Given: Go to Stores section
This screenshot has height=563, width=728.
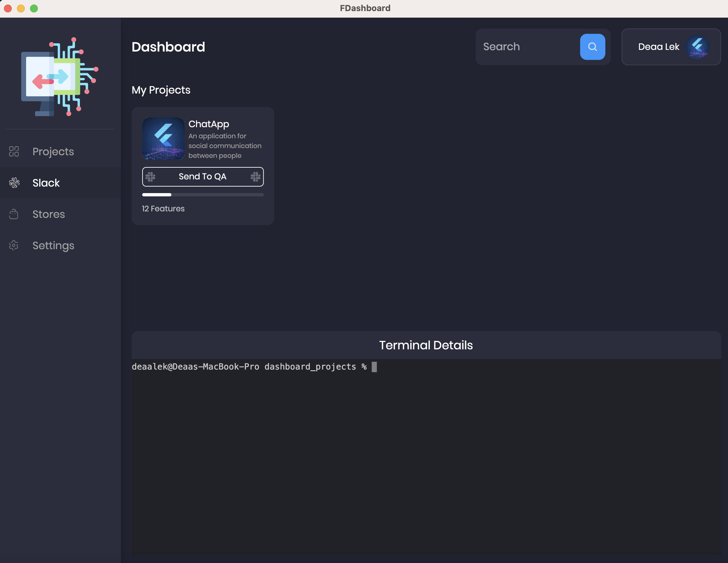Looking at the screenshot, I should click(x=49, y=214).
